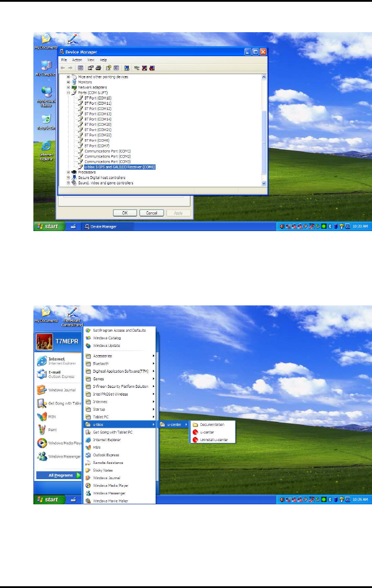This screenshot has width=372, height=588.
Task: Expand Secure Digital host controllers node
Action: [x=69, y=178]
